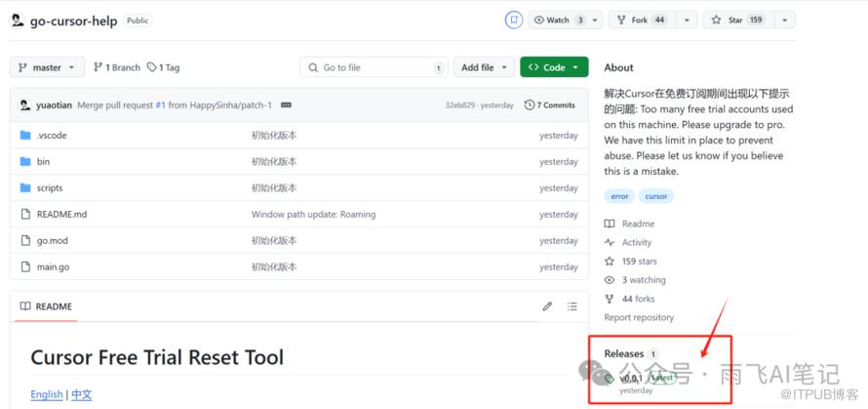The image size is (868, 409).
Task: Open the .vscode folder
Action: [x=52, y=136]
